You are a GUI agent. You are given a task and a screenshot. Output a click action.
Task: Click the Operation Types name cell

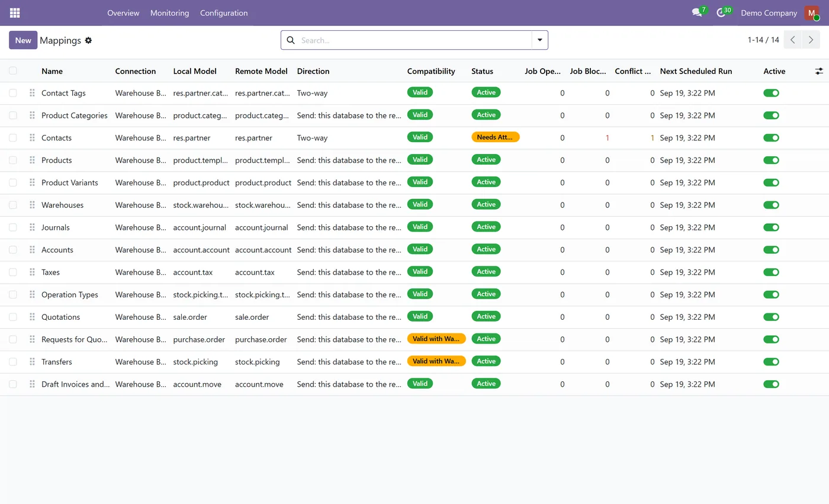click(x=70, y=294)
